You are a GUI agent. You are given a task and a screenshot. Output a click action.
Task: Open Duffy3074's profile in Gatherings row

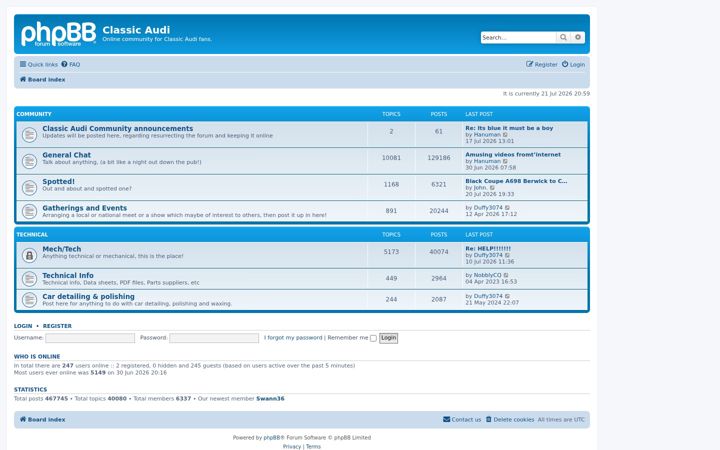pyautogui.click(x=488, y=208)
